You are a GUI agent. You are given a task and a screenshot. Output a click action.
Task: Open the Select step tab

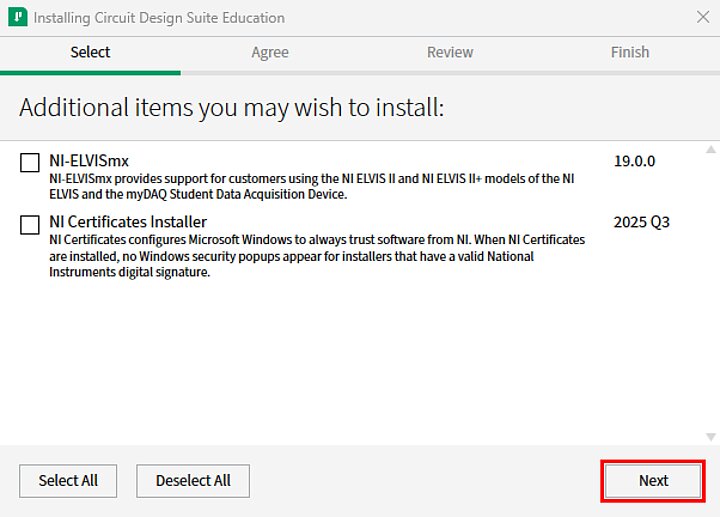click(90, 52)
